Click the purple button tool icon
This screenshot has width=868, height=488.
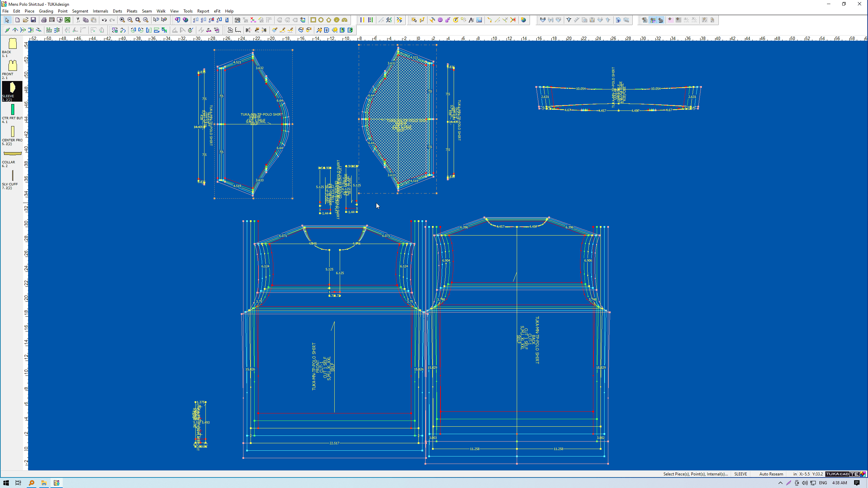(x=440, y=20)
